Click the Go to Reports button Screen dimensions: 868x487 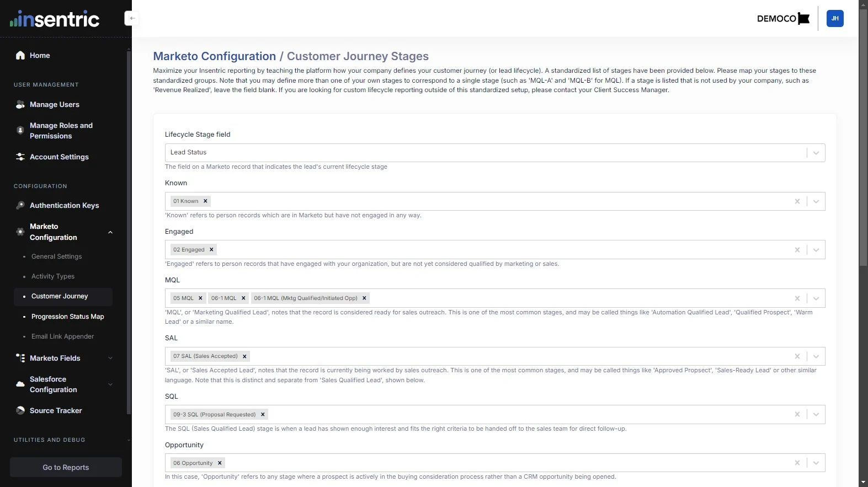[x=66, y=467]
